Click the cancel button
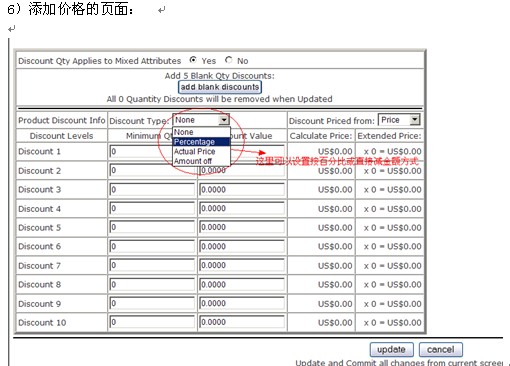Viewport: 510px width, 366px height. coord(441,349)
